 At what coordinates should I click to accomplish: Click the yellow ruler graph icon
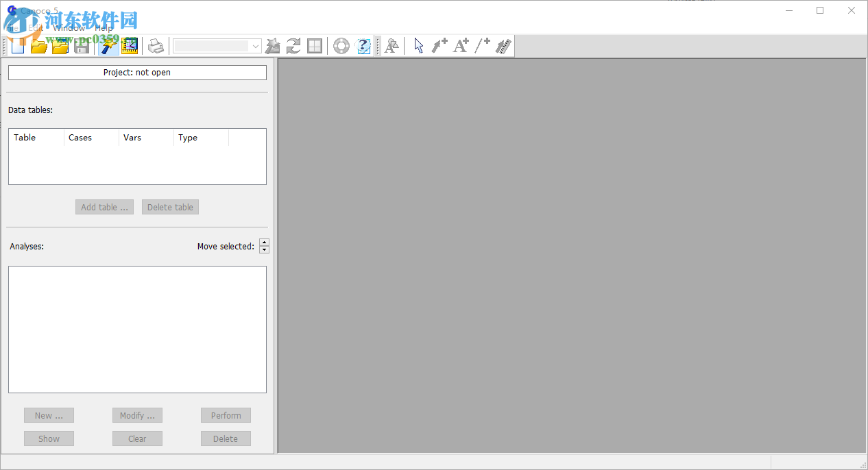click(130, 46)
